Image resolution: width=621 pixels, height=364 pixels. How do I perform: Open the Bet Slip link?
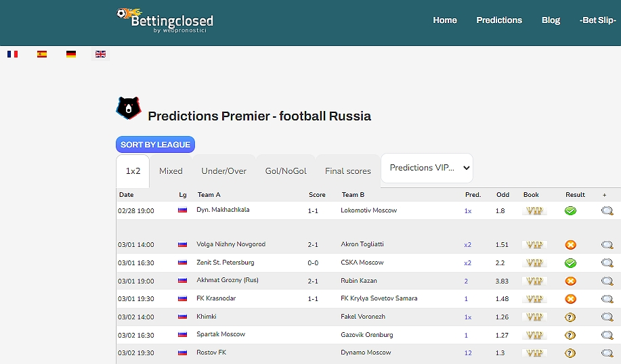coord(597,20)
